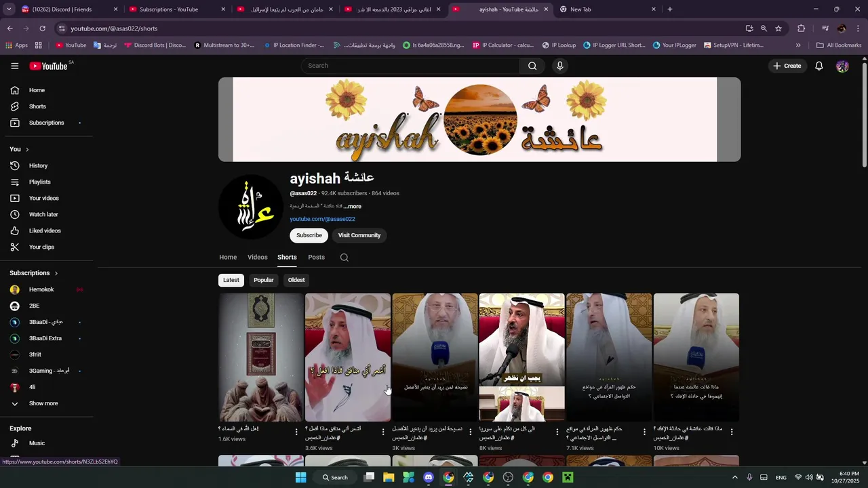Image resolution: width=868 pixels, height=488 pixels.
Task: Click the search magnifier button
Action: tap(532, 66)
